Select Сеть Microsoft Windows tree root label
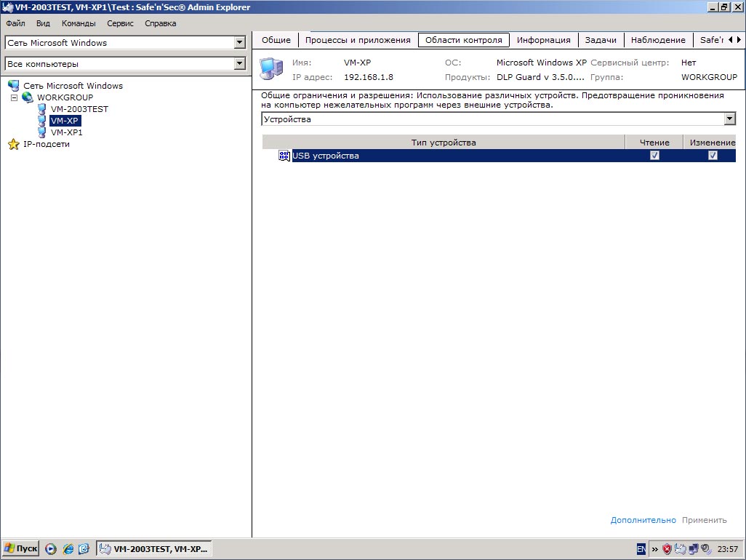The image size is (746, 560). 73,86
